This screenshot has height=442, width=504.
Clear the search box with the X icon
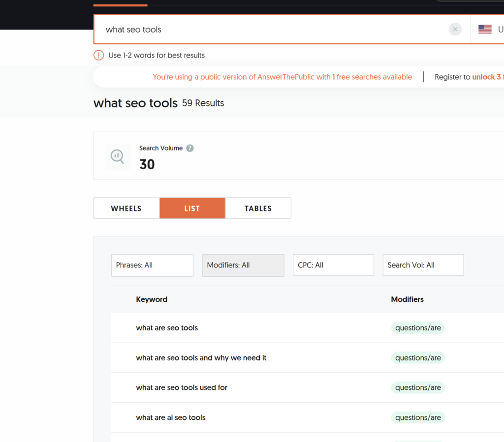[x=455, y=29]
